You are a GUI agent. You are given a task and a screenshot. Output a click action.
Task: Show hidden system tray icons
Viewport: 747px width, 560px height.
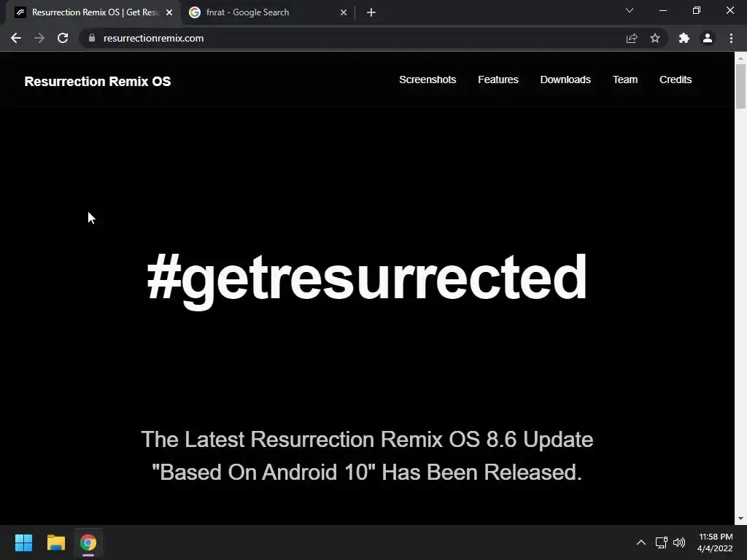[x=641, y=542]
